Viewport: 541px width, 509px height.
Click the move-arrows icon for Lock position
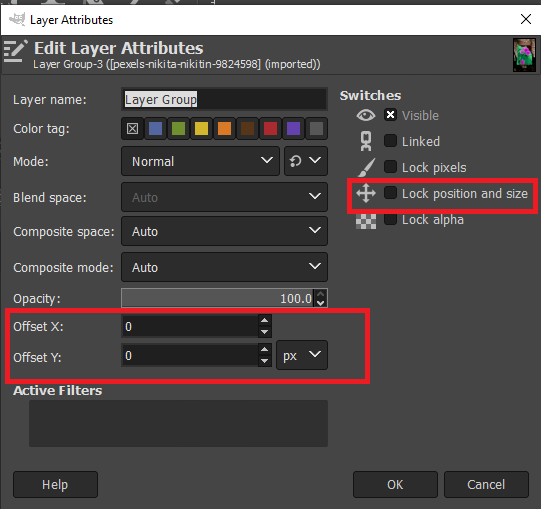pos(366,193)
